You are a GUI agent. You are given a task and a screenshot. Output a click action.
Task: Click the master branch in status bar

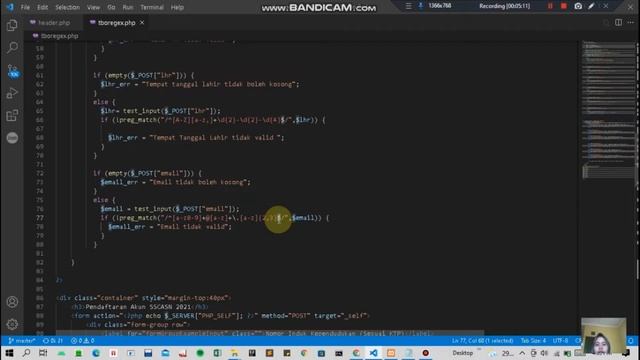pos(22,340)
